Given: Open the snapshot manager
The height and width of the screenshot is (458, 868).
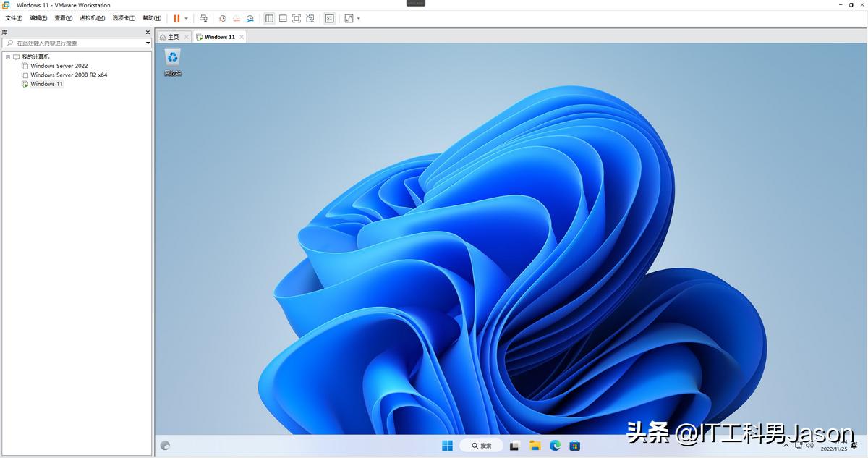Looking at the screenshot, I should [250, 18].
